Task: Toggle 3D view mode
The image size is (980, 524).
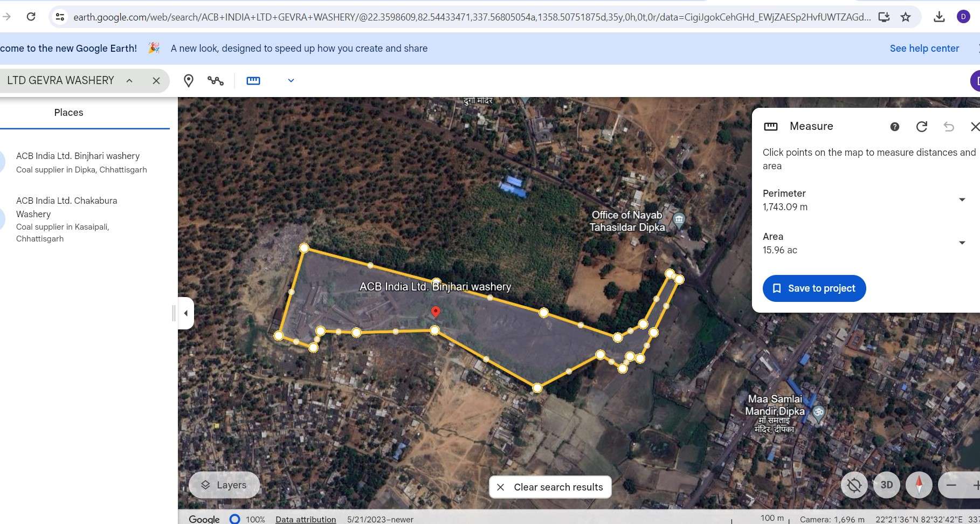Action: 887,485
